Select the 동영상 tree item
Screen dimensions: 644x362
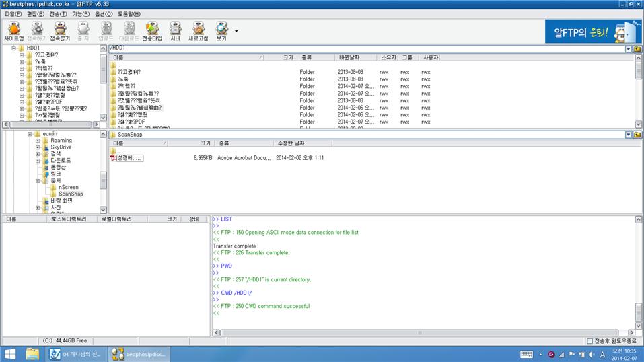[59, 168]
